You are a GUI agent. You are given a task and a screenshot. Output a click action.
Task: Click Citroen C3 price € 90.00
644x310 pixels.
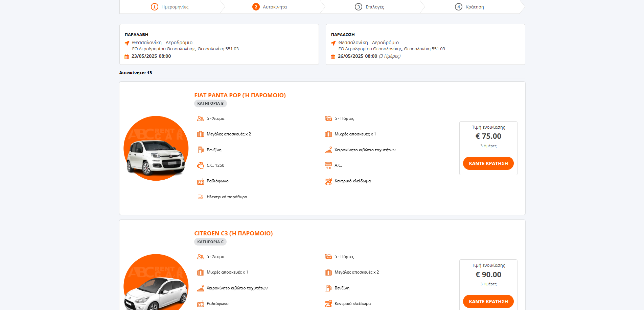tap(488, 275)
